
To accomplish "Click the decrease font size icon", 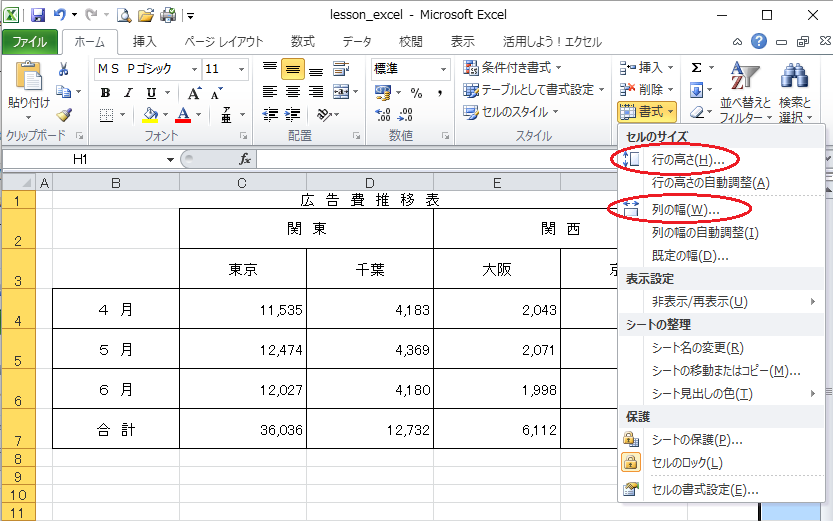I will (x=216, y=93).
